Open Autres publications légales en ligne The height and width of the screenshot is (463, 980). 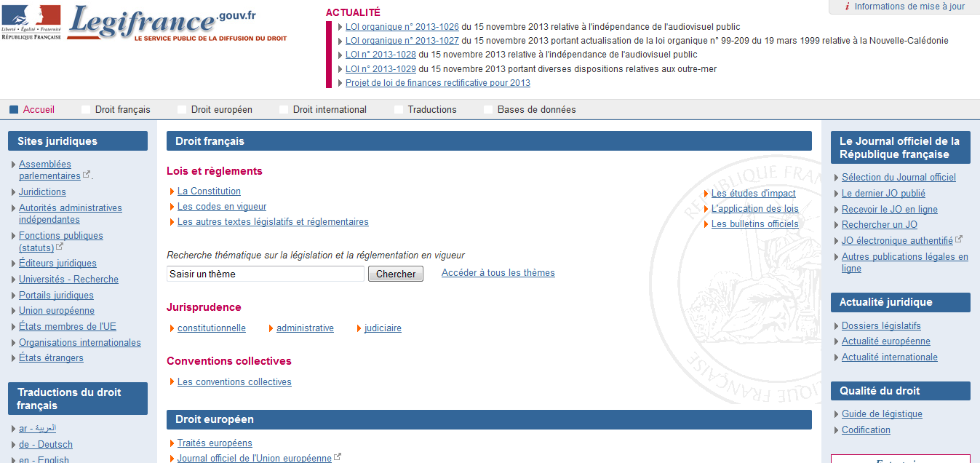tap(905, 263)
